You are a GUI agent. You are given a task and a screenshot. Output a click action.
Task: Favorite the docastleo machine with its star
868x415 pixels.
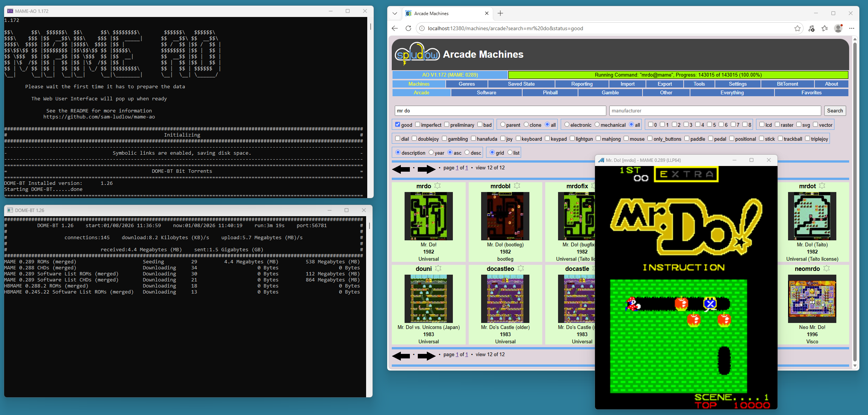coord(521,268)
